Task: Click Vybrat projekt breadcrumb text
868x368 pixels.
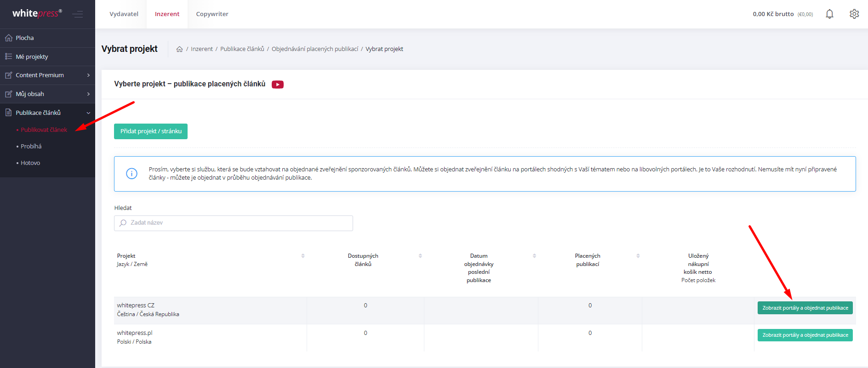Action: pyautogui.click(x=384, y=49)
